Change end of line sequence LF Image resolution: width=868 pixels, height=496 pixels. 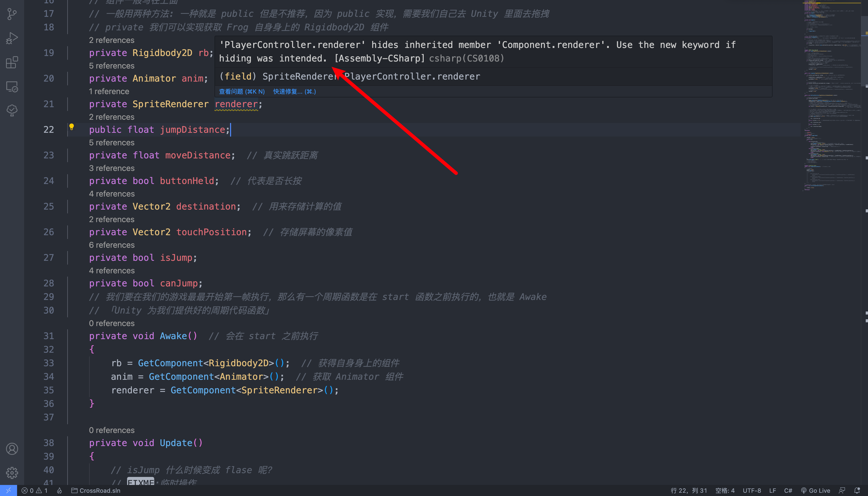point(773,490)
